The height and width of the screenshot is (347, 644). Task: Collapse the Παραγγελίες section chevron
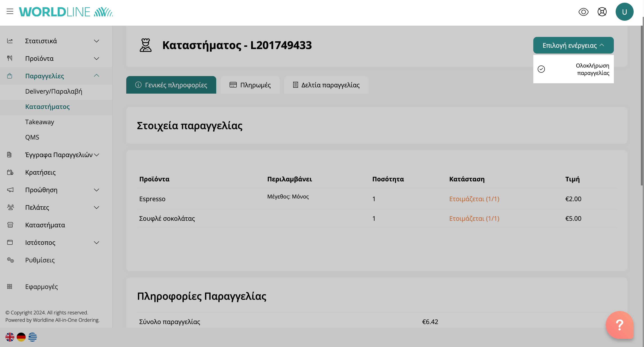coord(97,76)
